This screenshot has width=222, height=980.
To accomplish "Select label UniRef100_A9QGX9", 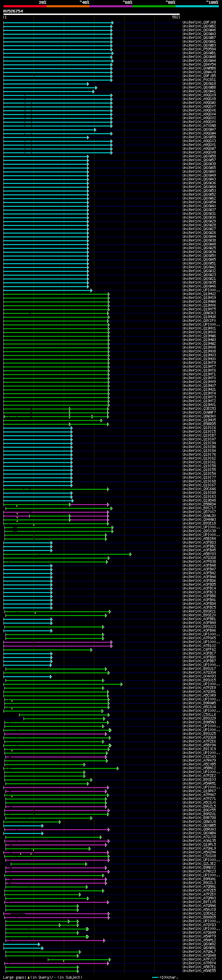I will click(199, 95).
